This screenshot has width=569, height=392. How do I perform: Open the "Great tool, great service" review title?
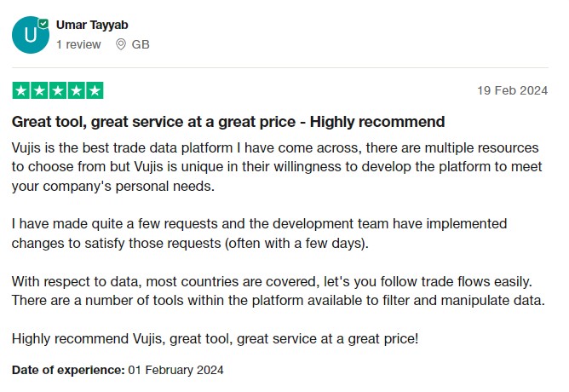(227, 122)
